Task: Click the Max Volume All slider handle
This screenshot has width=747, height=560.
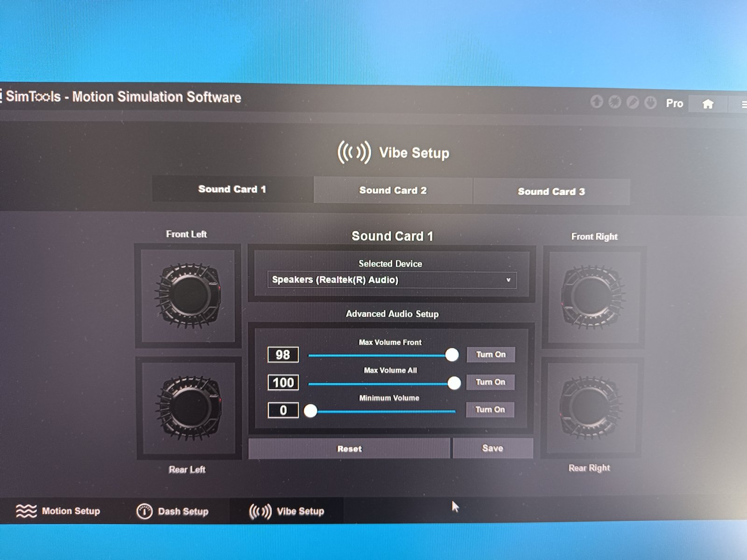Action: point(454,383)
